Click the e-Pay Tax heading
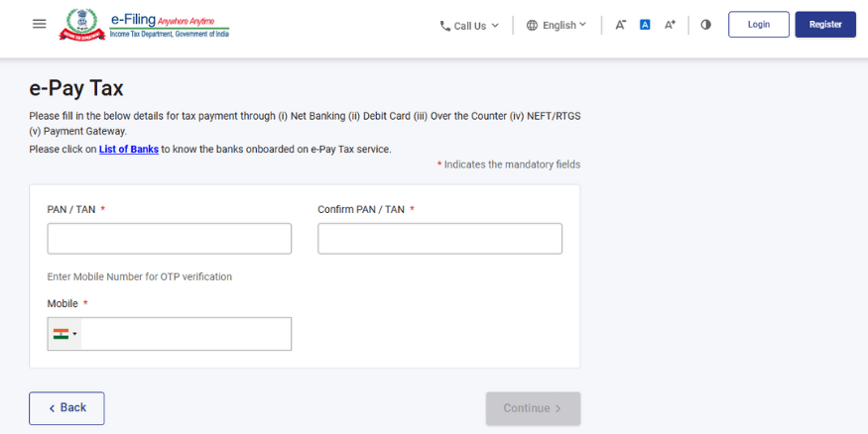 (x=76, y=89)
